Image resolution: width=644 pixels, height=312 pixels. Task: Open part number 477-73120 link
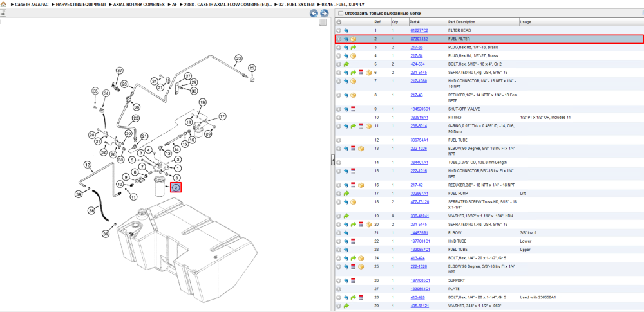pos(419,202)
